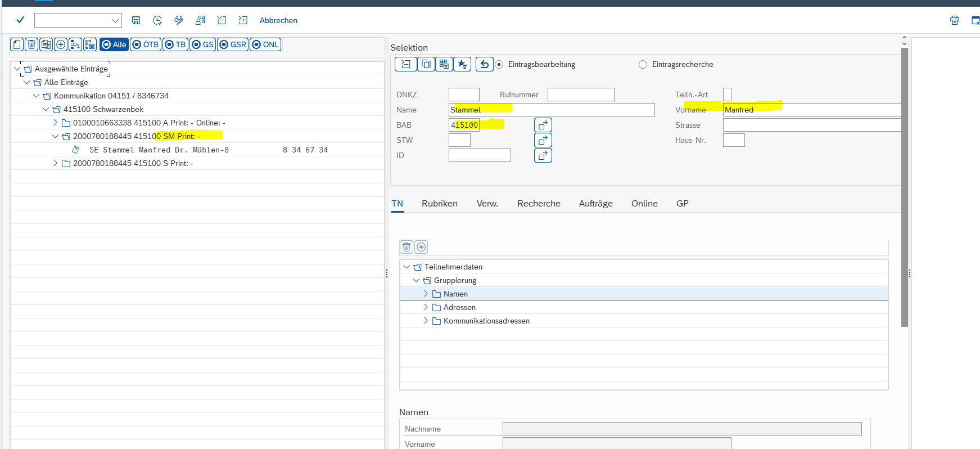Select the TB filter toggle
Screen dimensions: 980x449
pyautogui.click(x=175, y=44)
